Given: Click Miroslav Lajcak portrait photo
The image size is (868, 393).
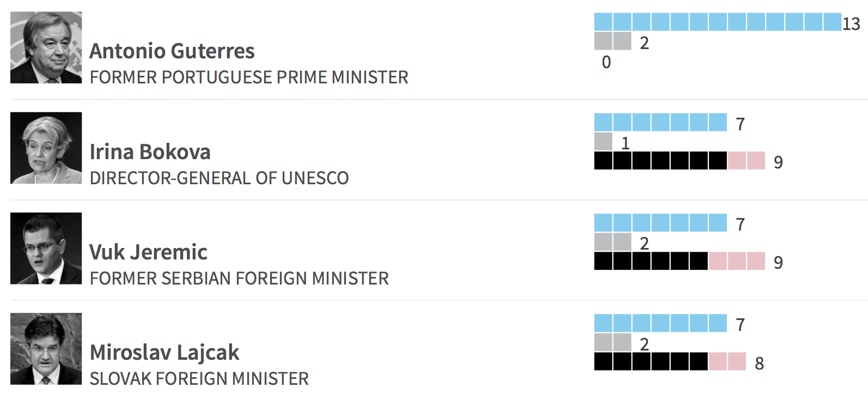Looking at the screenshot, I should [46, 349].
